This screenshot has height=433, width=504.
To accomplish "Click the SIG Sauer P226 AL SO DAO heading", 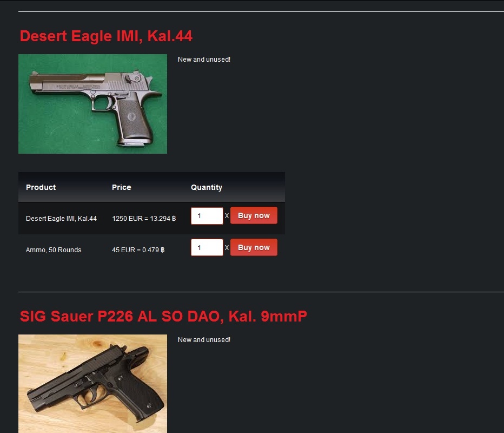I will click(x=163, y=316).
